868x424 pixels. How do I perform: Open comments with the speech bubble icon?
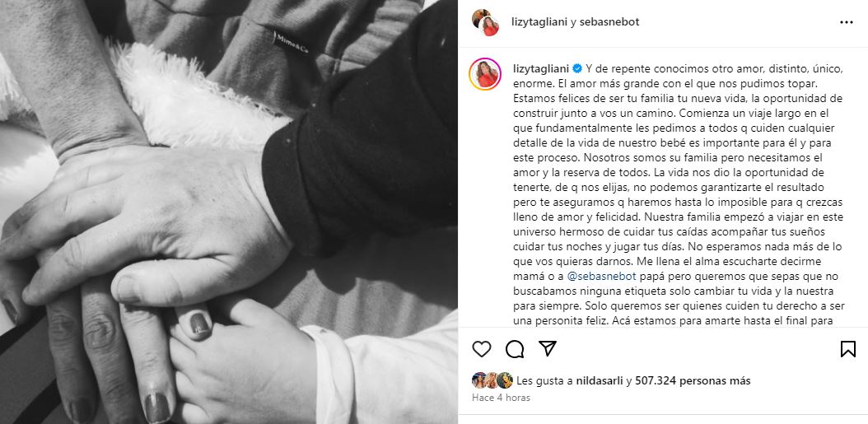click(515, 349)
